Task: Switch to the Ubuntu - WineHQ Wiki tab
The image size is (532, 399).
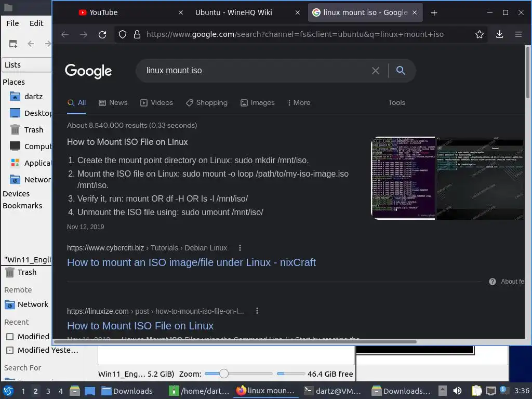Action: [243, 12]
